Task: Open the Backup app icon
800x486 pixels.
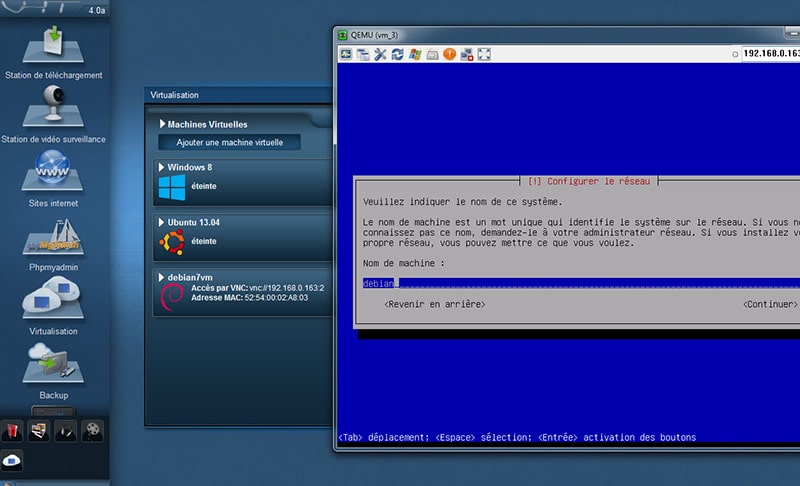Action: tap(53, 363)
